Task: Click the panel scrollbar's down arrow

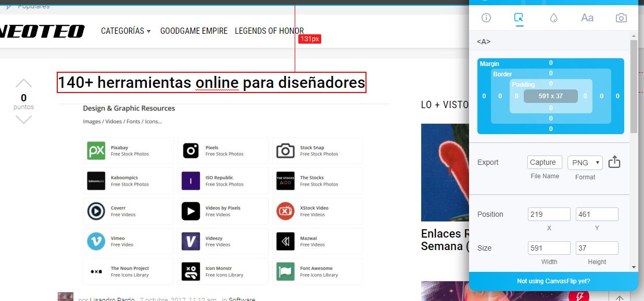Action: coord(634,267)
